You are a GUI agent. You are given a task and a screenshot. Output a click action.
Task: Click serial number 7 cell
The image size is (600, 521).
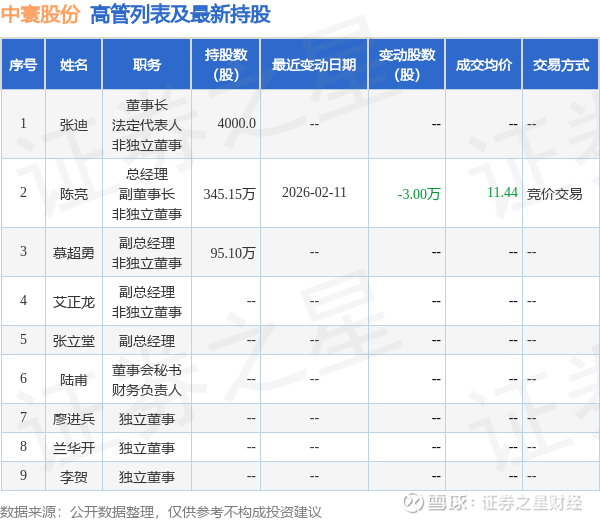point(23,418)
